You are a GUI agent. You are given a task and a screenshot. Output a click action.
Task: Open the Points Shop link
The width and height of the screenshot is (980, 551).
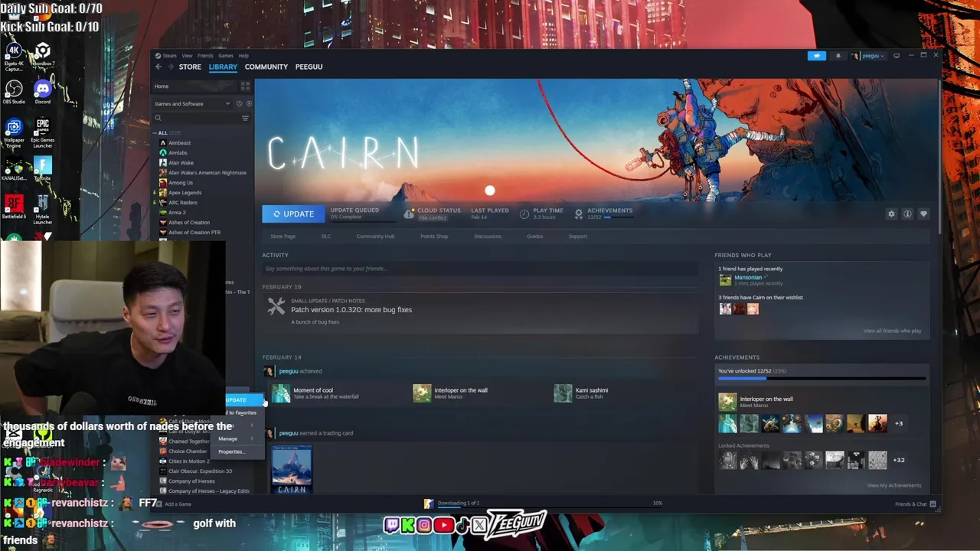pos(434,236)
